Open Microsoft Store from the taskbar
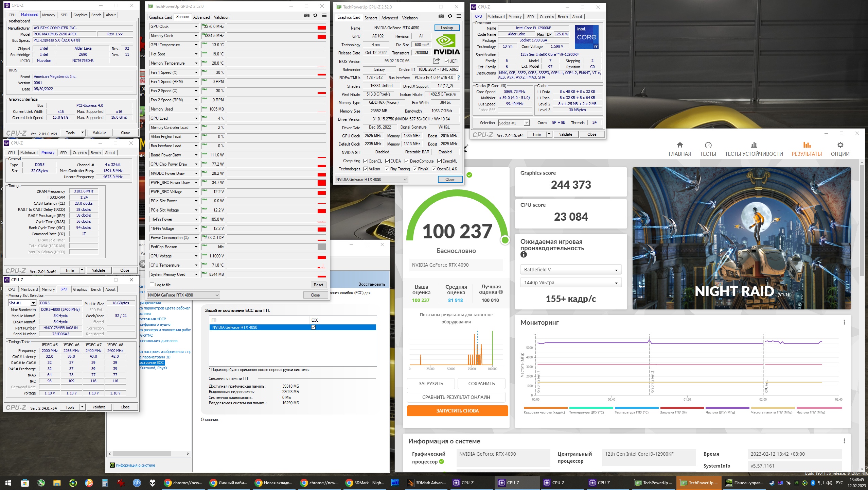The width and height of the screenshot is (868, 490). pyautogui.click(x=25, y=483)
